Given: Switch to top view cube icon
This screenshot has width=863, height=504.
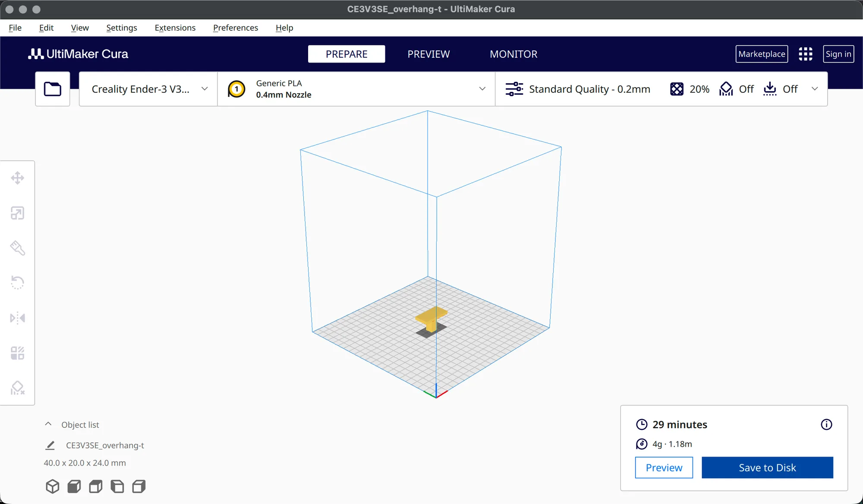Looking at the screenshot, I should pos(96,486).
